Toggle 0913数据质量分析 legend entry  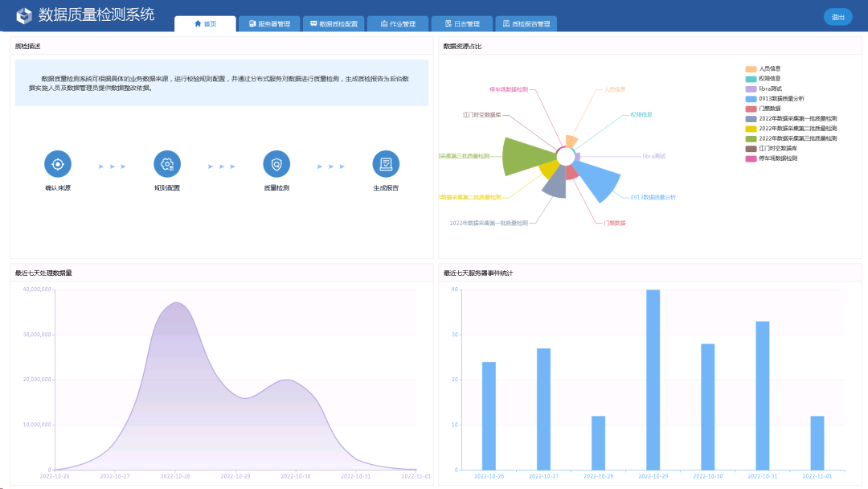coord(781,98)
